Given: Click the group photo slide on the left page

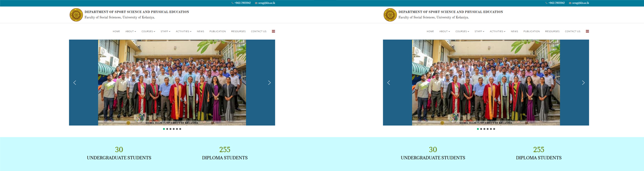Looking at the screenshot, I should 172,82.
